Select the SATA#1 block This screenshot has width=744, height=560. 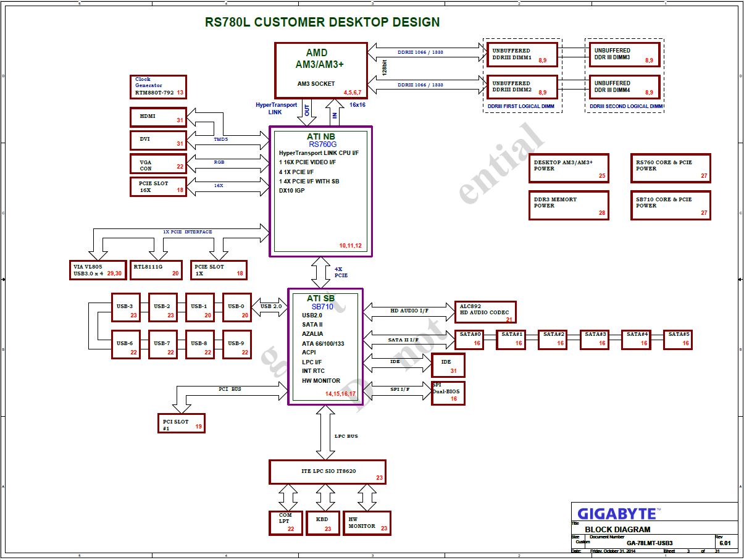[x=511, y=340]
